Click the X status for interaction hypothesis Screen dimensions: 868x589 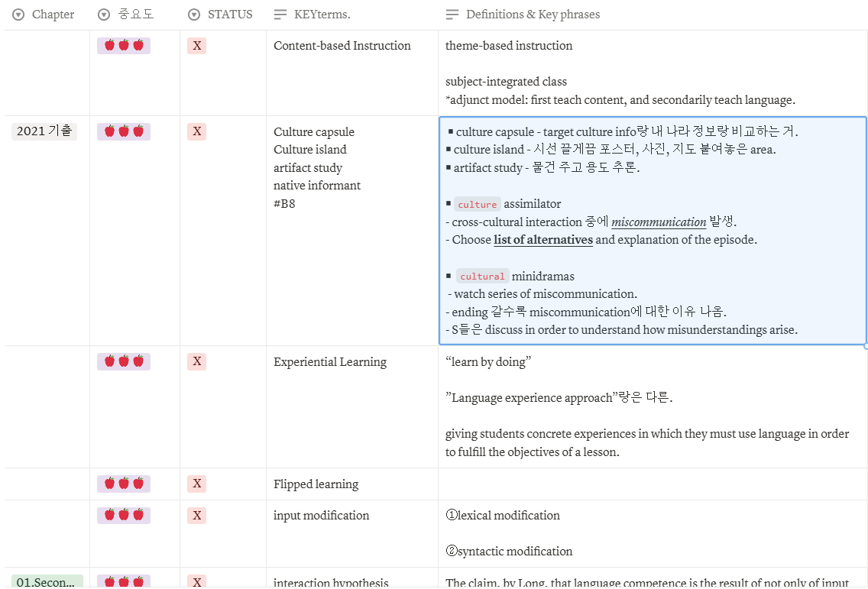coord(196,582)
